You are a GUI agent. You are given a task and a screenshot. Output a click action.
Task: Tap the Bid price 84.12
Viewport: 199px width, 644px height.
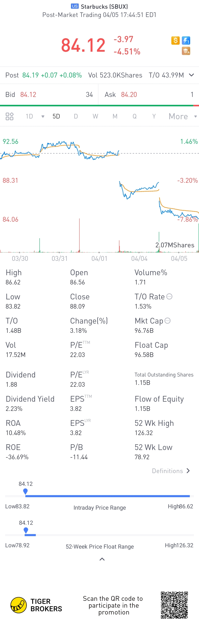[28, 95]
